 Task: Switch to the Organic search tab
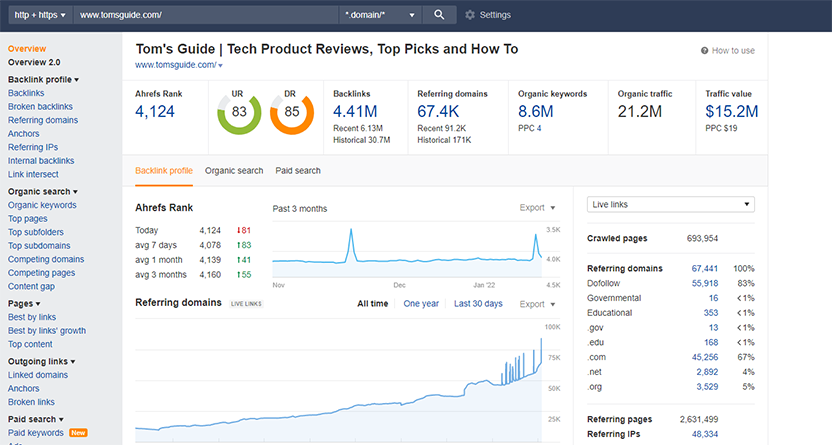pos(234,171)
